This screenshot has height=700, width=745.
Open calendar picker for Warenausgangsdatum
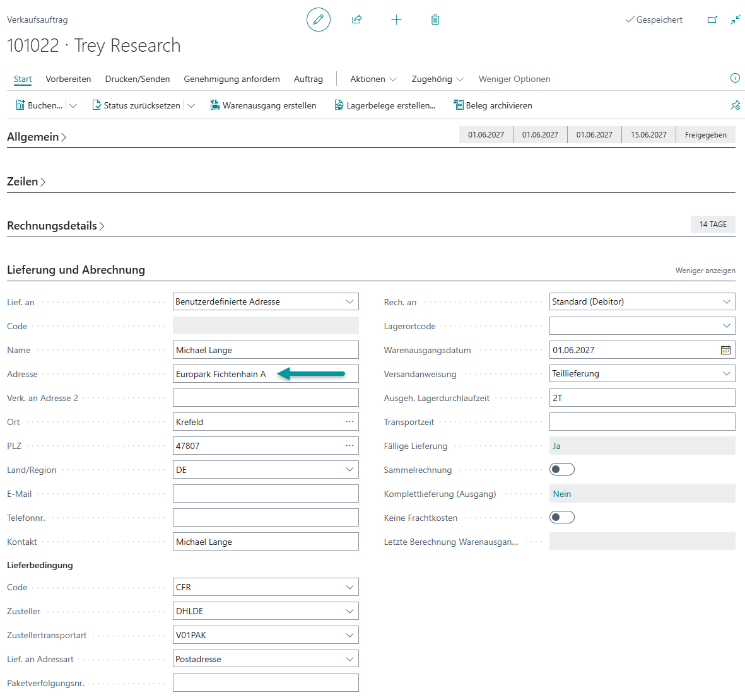click(x=725, y=350)
